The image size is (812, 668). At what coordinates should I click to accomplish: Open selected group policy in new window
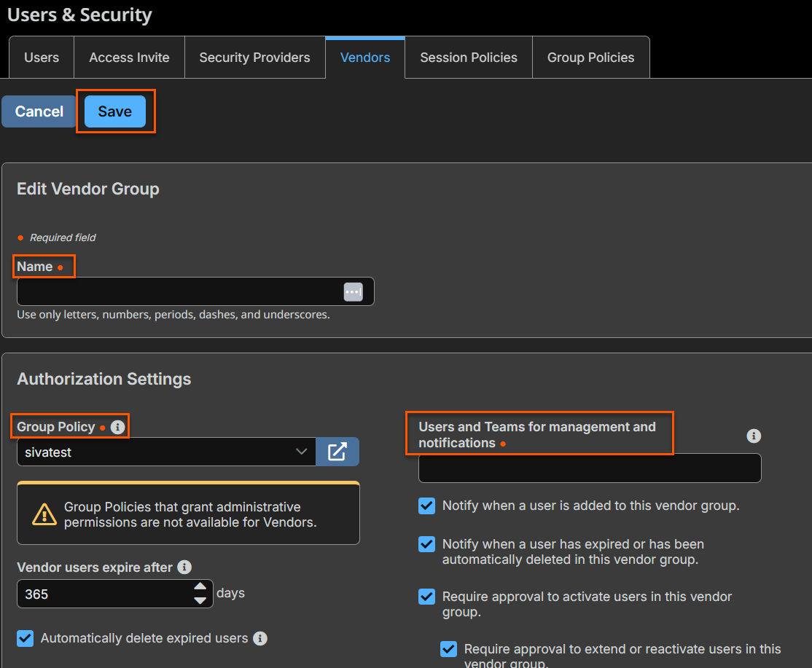[x=337, y=452]
